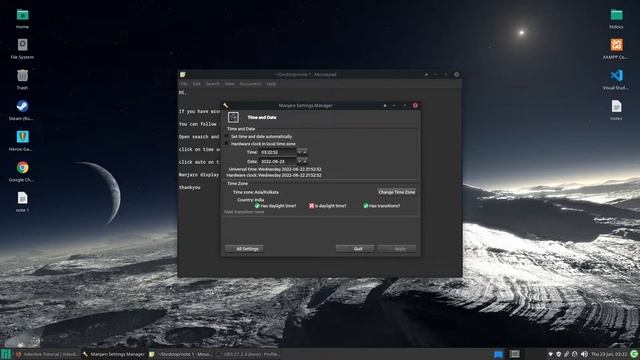Click the green update notifier tray icon
The height and width of the screenshot is (360, 640).
pyautogui.click(x=634, y=354)
